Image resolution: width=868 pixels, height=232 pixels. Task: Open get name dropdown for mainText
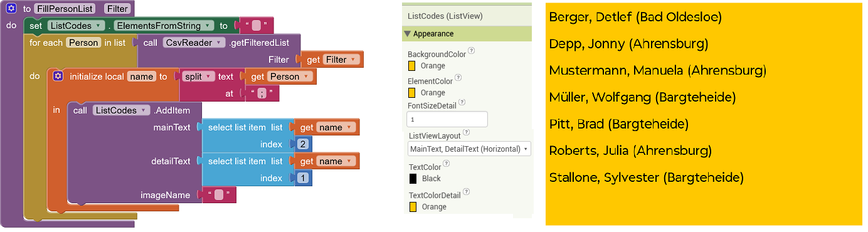pyautogui.click(x=336, y=127)
